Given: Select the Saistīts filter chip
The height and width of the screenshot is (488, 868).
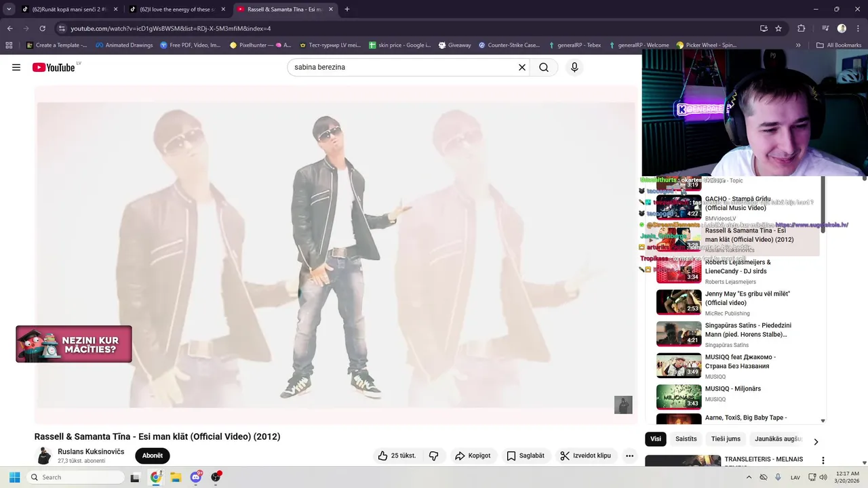Looking at the screenshot, I should pos(686,439).
